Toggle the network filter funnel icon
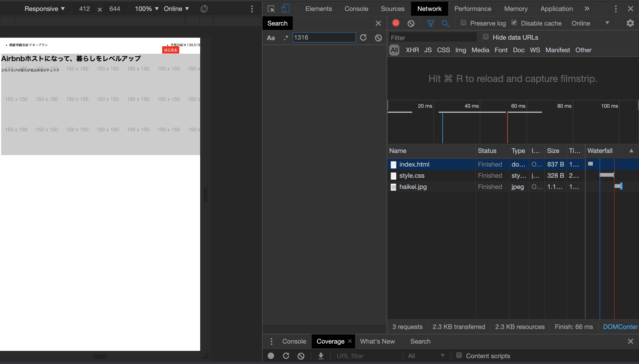Viewport: 639px width, 364px height. coord(431,23)
